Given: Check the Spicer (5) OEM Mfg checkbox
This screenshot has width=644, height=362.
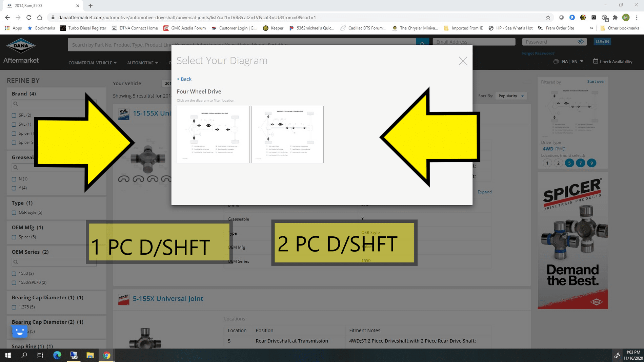Looking at the screenshot, I should coord(14,237).
